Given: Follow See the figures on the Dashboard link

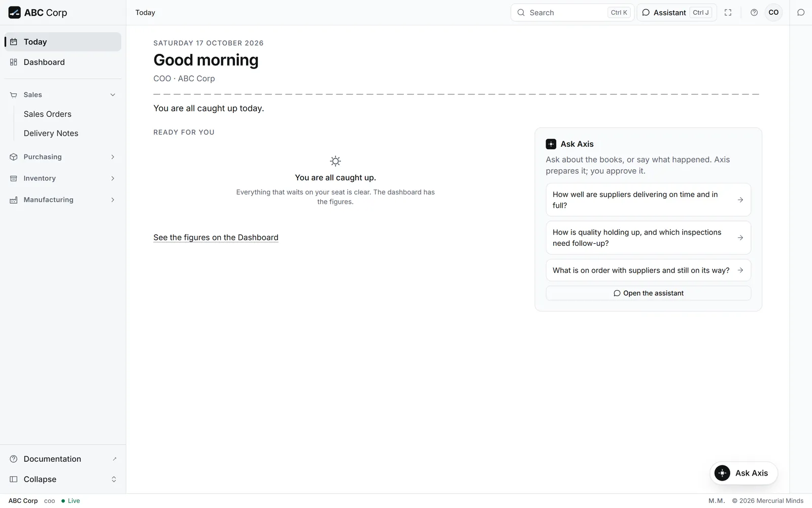Looking at the screenshot, I should click(x=216, y=237).
